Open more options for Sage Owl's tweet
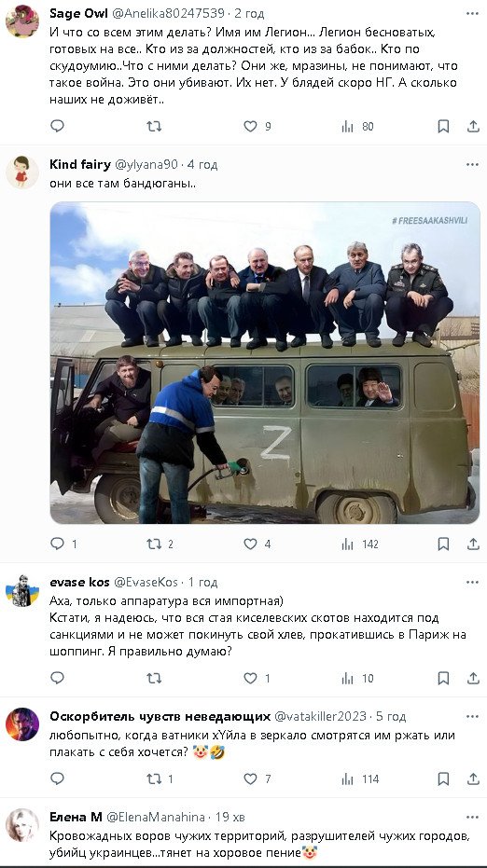Viewport: 487px width, 868px height. pos(472,13)
